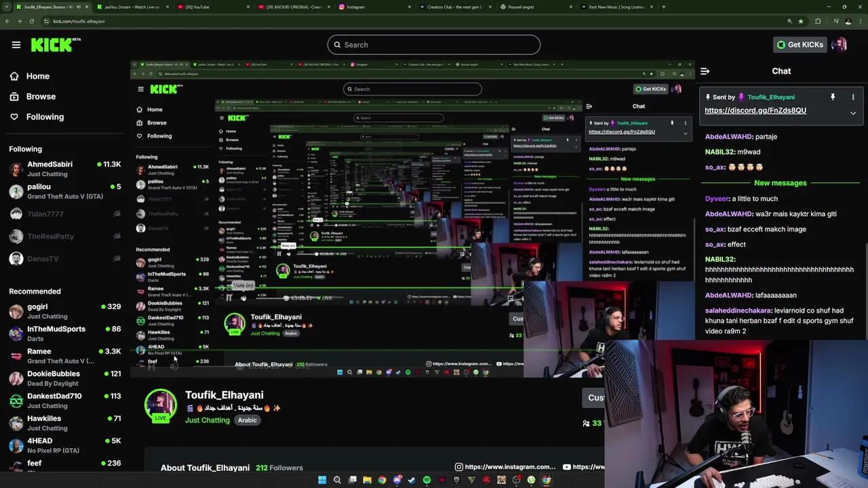Open the profile avatar menu
The image size is (868, 488).
pos(840,45)
